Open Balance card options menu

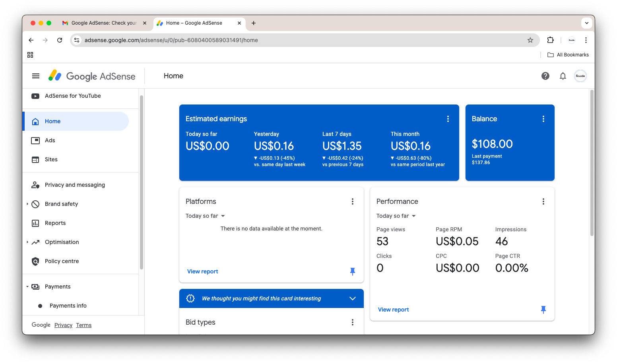(x=543, y=119)
